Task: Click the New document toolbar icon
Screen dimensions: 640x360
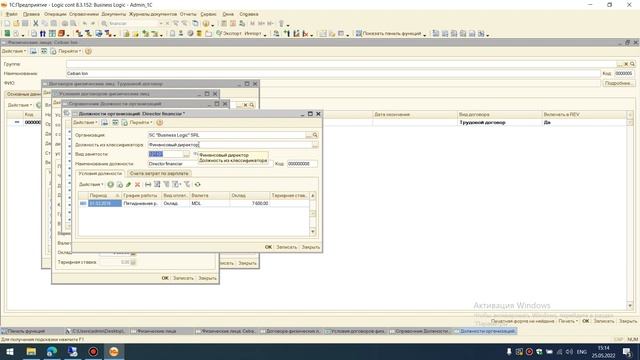Action: pos(7,24)
